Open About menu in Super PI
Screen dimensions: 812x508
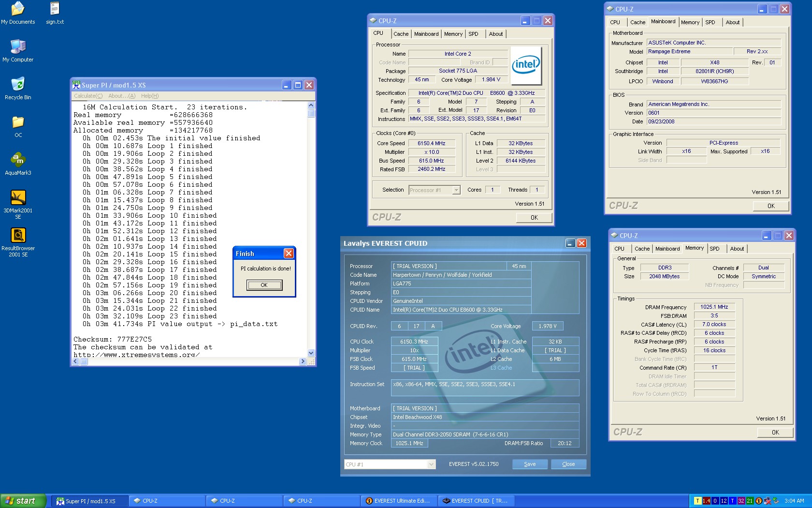(x=122, y=96)
